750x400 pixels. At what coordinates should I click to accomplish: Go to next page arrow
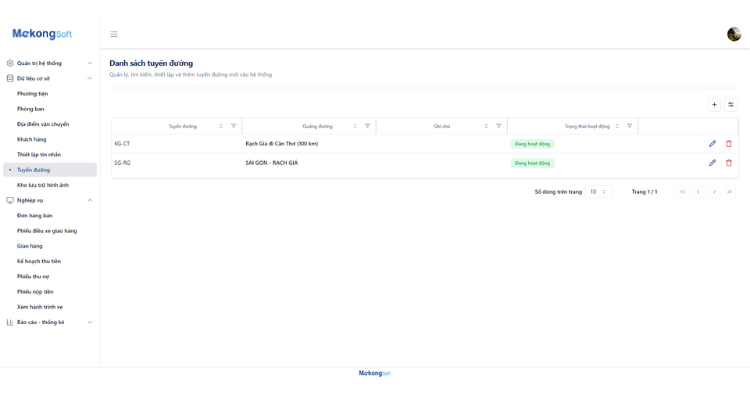point(714,192)
